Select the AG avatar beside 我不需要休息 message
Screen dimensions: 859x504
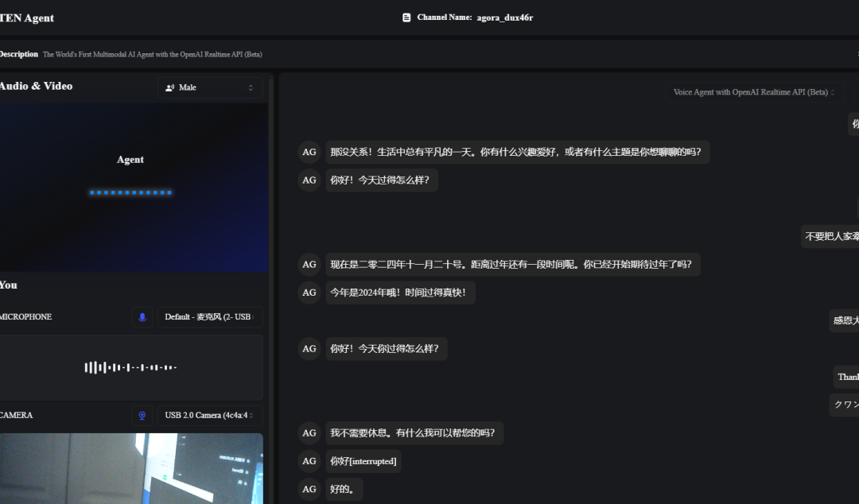[309, 433]
